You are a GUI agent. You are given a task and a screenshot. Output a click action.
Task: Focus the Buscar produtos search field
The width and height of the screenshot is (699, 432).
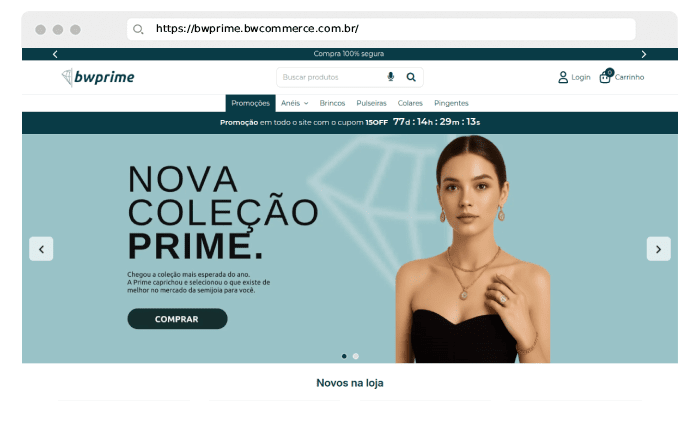(330, 77)
